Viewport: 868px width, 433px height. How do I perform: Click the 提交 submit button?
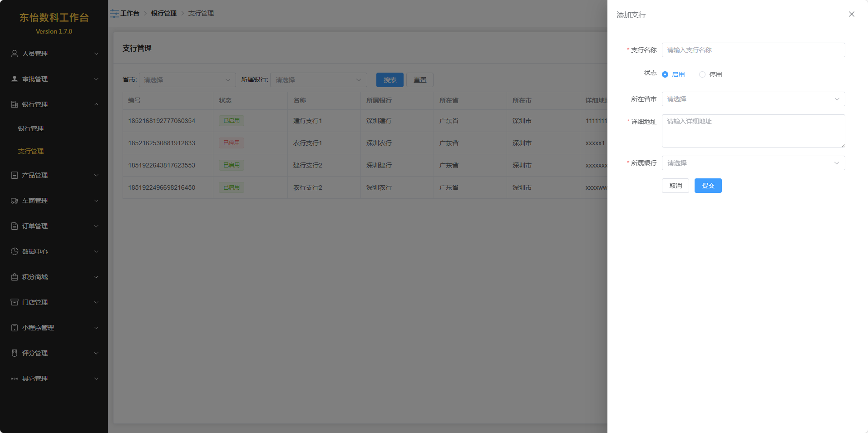point(708,186)
